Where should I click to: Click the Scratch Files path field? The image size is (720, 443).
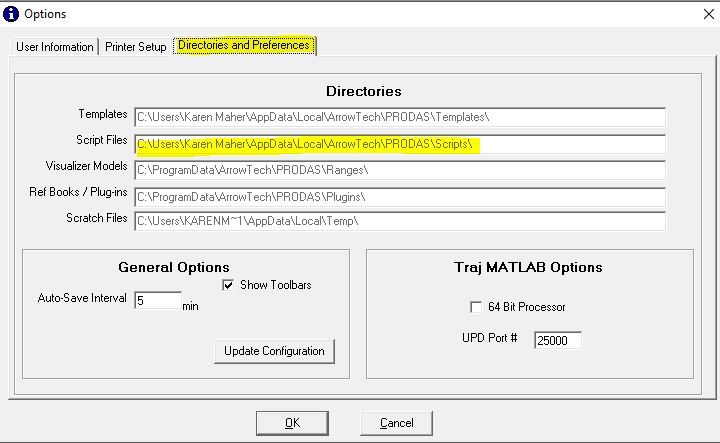pyautogui.click(x=400, y=221)
